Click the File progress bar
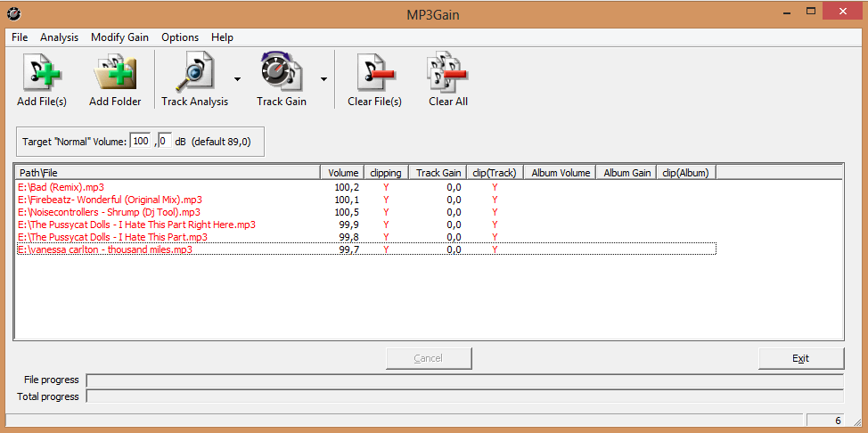Viewport: 868px width, 433px height. coord(465,380)
